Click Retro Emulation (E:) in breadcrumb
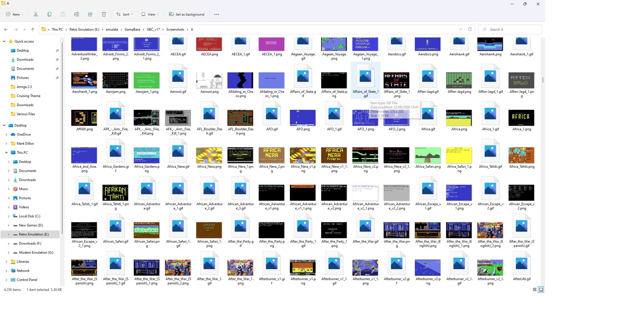This screenshot has width=644, height=313. point(84,30)
